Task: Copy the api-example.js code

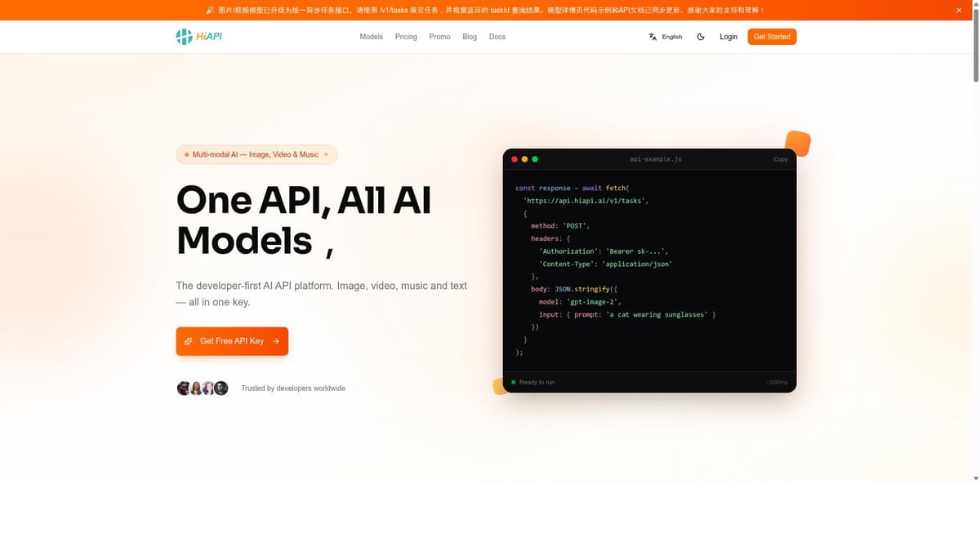Action: [781, 159]
